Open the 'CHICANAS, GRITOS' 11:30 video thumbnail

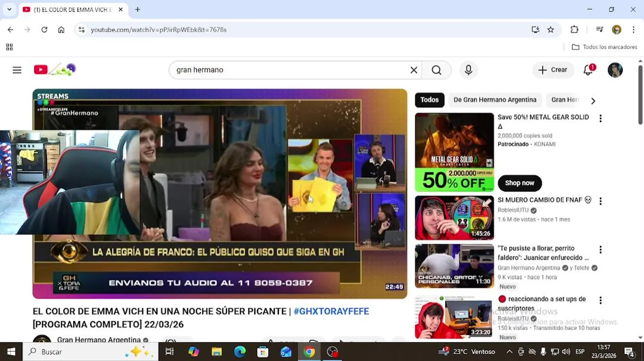454,266
